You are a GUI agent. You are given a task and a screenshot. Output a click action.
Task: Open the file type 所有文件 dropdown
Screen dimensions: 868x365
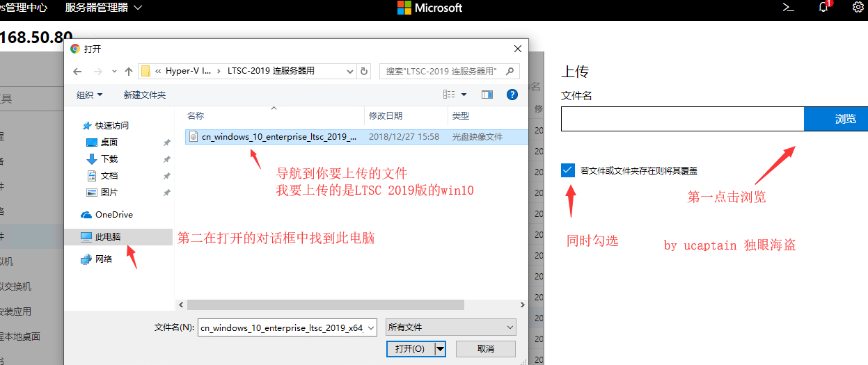click(x=450, y=327)
